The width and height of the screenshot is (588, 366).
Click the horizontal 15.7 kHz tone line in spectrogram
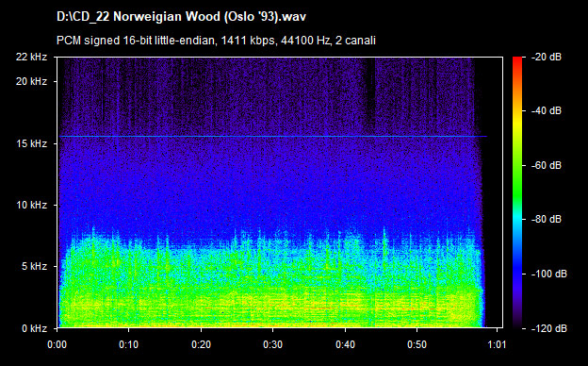coord(272,136)
